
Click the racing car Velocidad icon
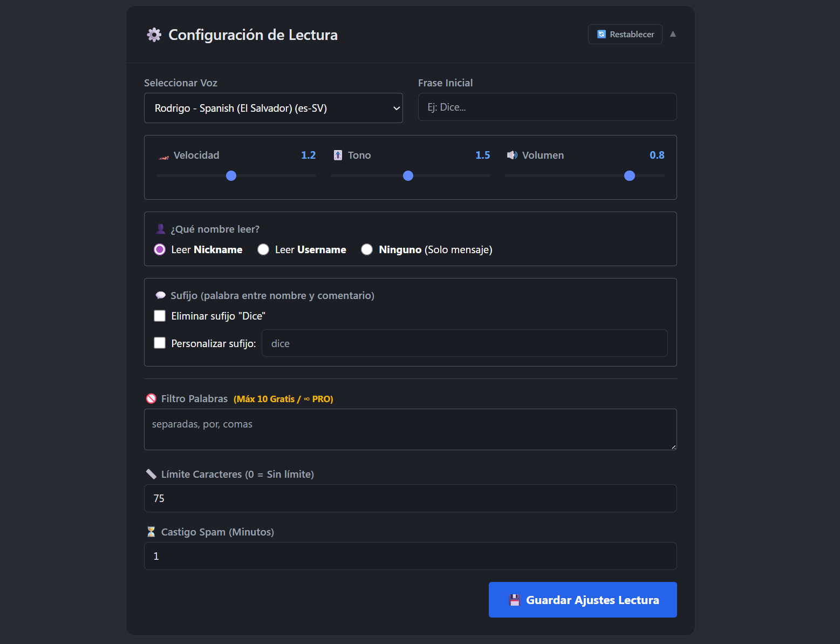coord(163,155)
